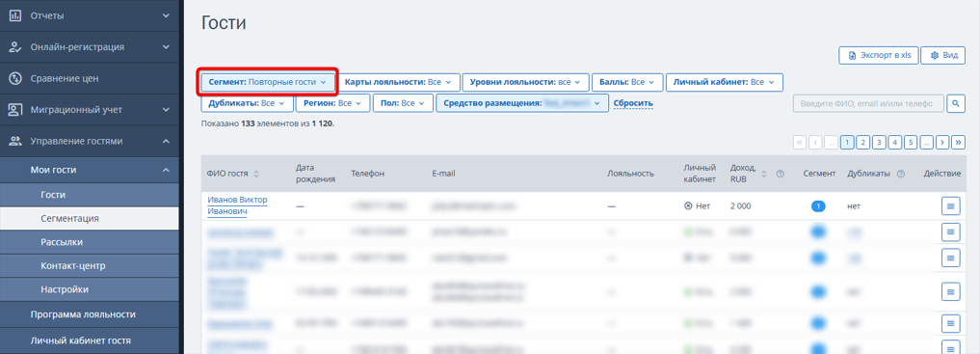
Task: Click the guest search input field
Action: click(x=868, y=103)
